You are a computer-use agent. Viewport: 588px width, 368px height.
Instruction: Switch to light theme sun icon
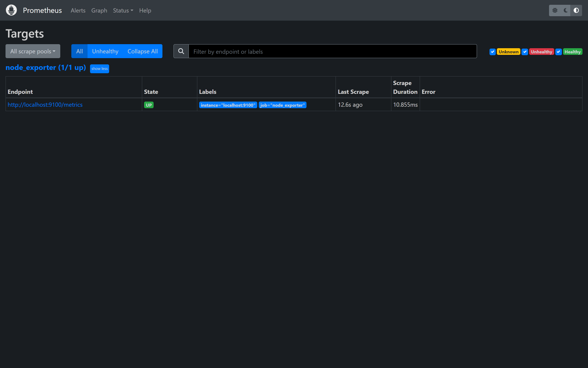(x=555, y=10)
